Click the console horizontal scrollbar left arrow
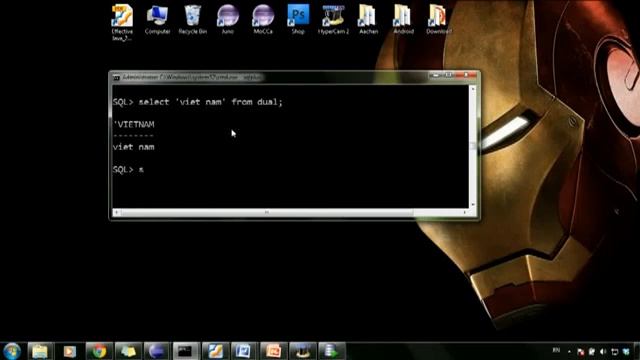 (x=116, y=212)
